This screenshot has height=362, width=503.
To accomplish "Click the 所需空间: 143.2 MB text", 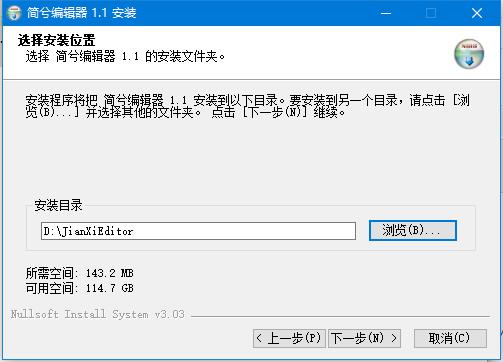I will (x=80, y=273).
